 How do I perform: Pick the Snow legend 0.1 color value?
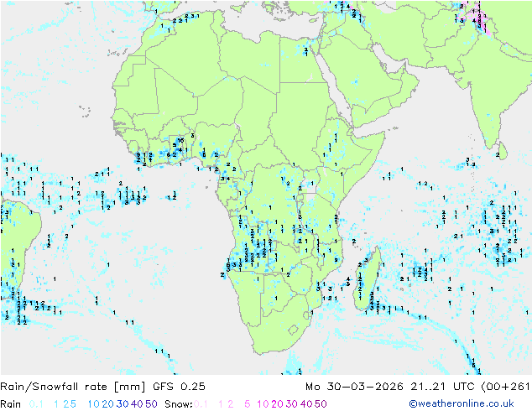pos(201,404)
